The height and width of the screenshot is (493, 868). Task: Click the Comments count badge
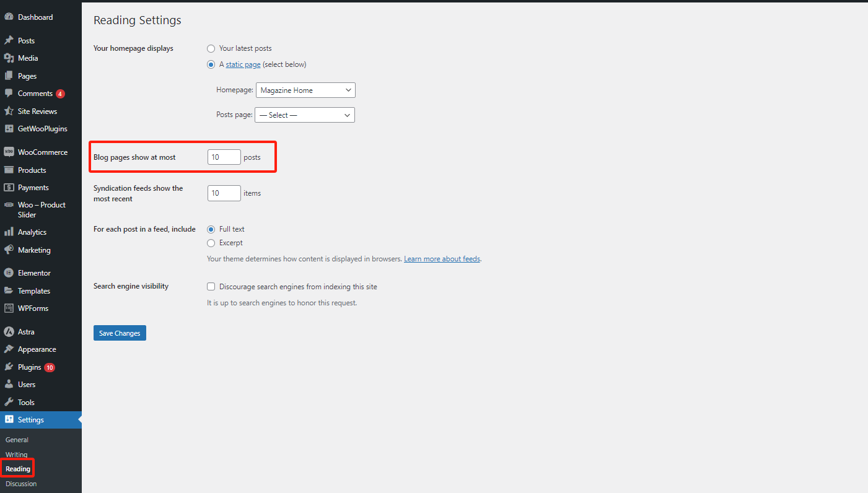[60, 94]
